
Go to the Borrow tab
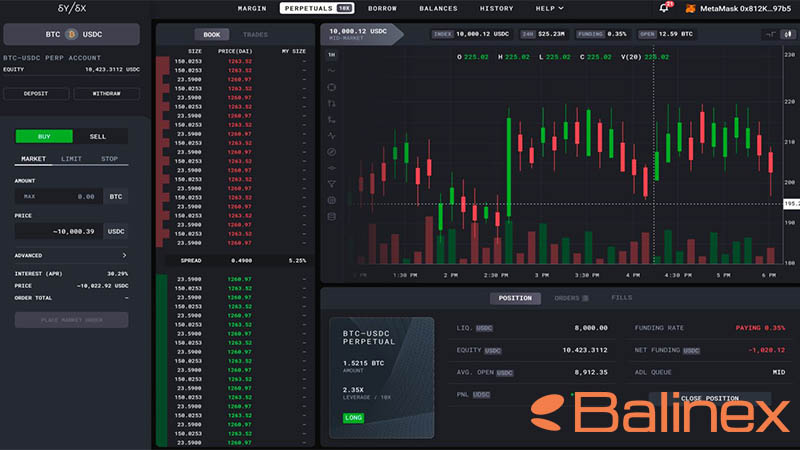tap(382, 8)
